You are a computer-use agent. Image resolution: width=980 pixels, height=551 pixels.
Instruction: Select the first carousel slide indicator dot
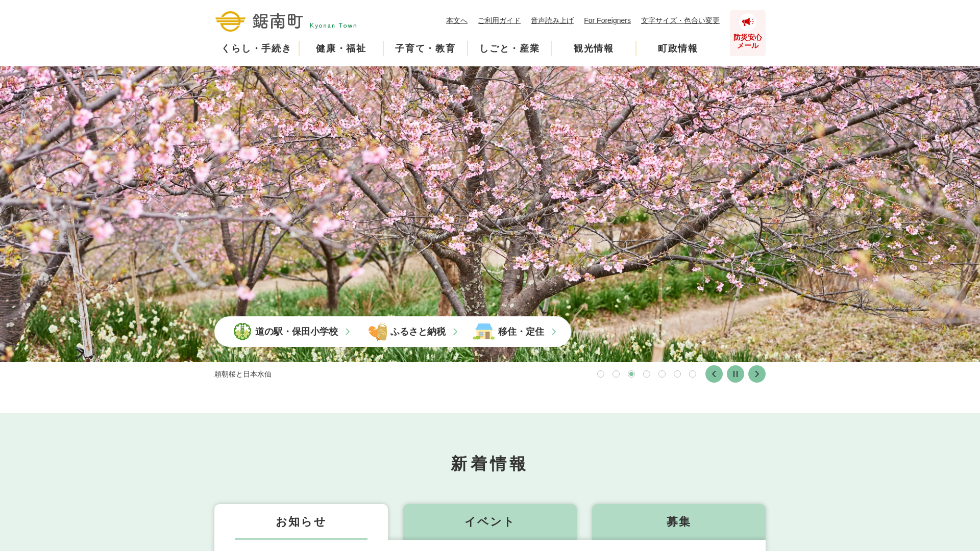click(601, 374)
